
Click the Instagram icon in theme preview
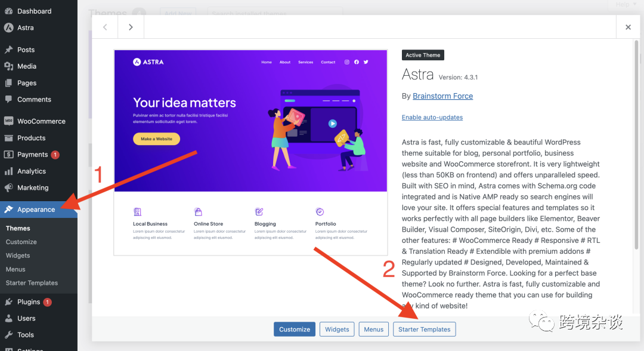[x=347, y=62]
